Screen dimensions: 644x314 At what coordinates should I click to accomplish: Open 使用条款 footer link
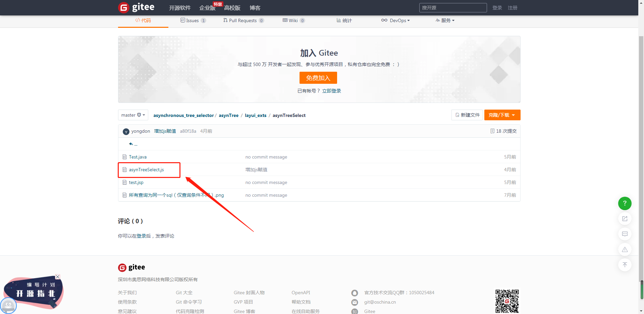click(127, 302)
